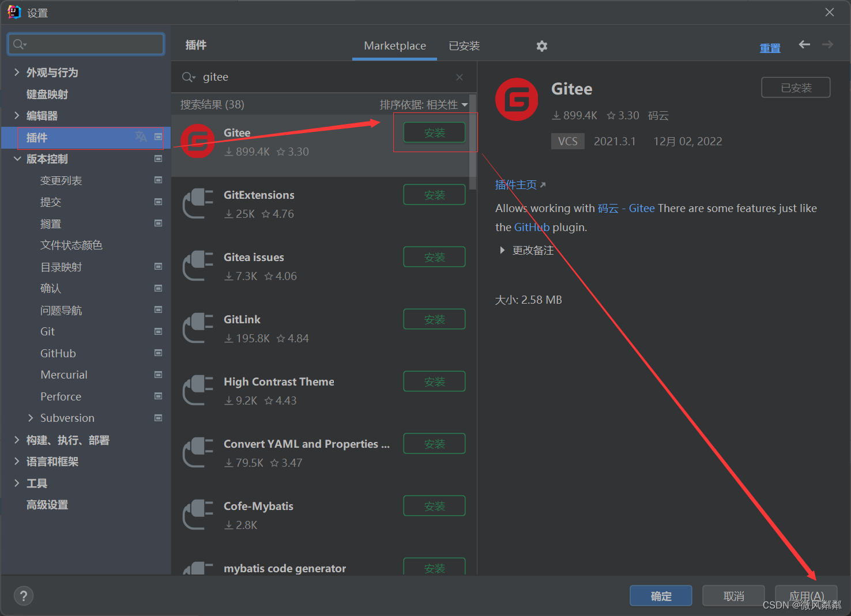Click project-level icon beside 搁置
Image resolution: width=851 pixels, height=616 pixels.
(x=159, y=223)
